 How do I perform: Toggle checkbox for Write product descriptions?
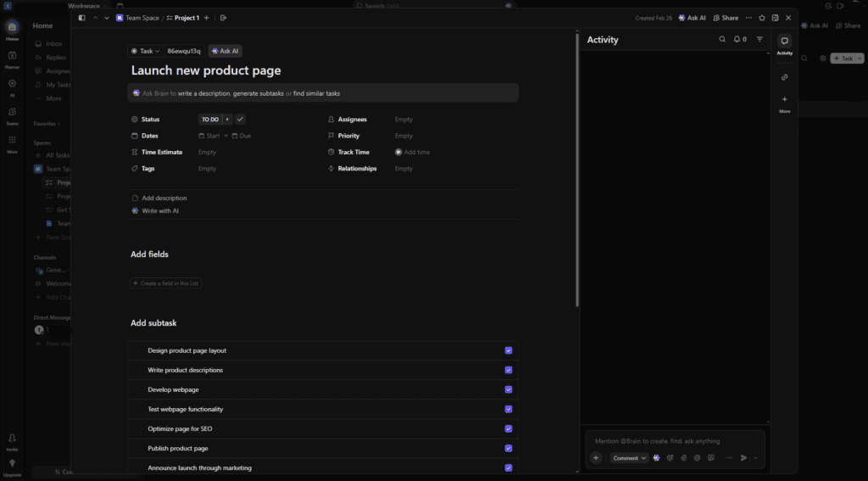(509, 370)
